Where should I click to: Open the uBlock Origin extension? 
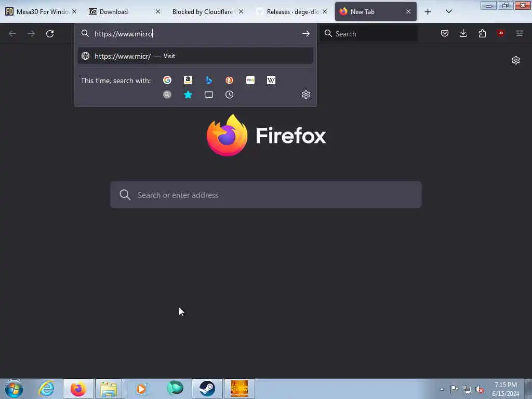coord(501,33)
